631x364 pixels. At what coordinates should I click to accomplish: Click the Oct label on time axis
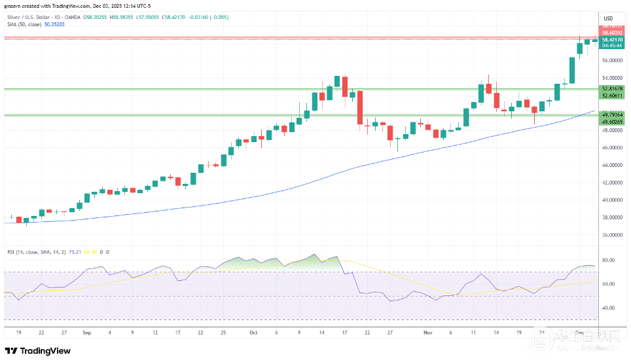tap(253, 332)
